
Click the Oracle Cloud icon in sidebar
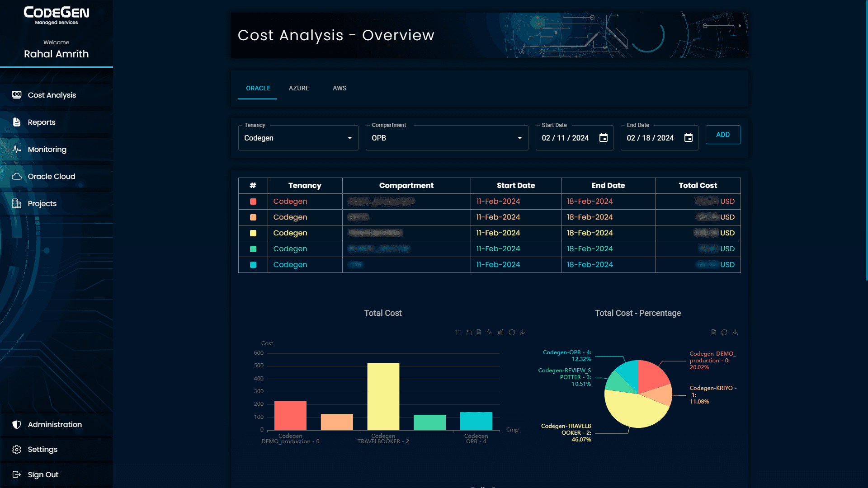pos(17,176)
